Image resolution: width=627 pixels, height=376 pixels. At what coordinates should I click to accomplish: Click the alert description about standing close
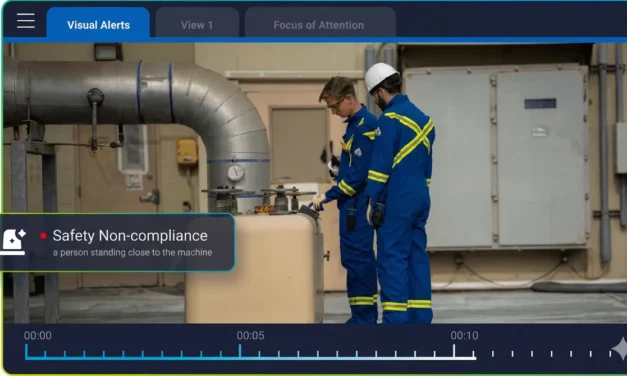point(132,252)
